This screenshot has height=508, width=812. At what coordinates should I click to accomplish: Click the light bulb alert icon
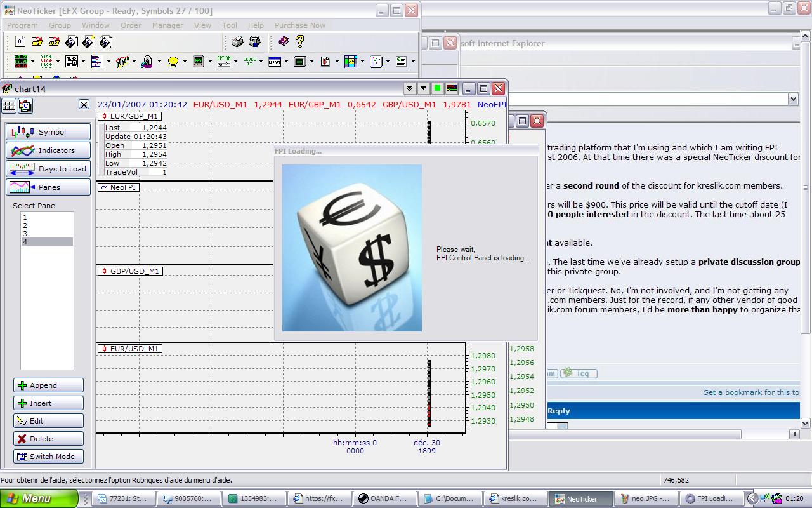(173, 62)
